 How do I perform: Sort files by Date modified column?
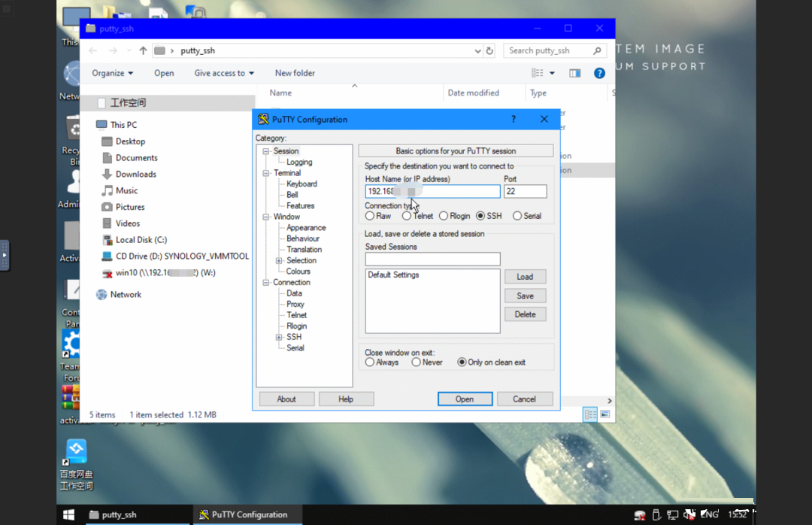(x=474, y=93)
